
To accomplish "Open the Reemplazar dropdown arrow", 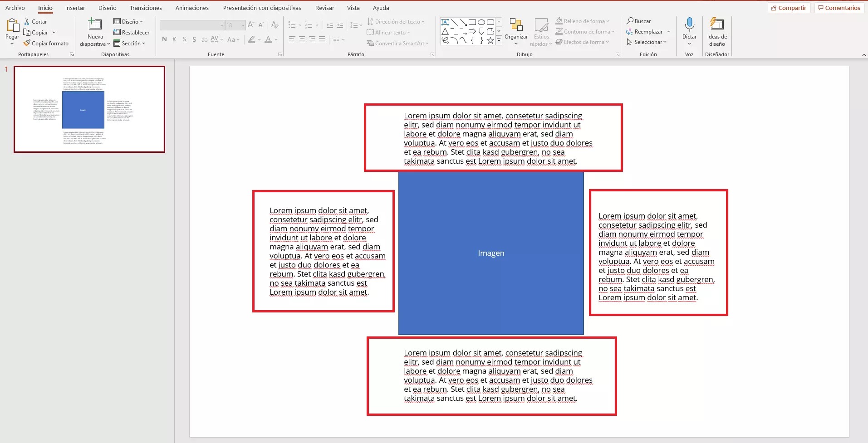I will (668, 32).
